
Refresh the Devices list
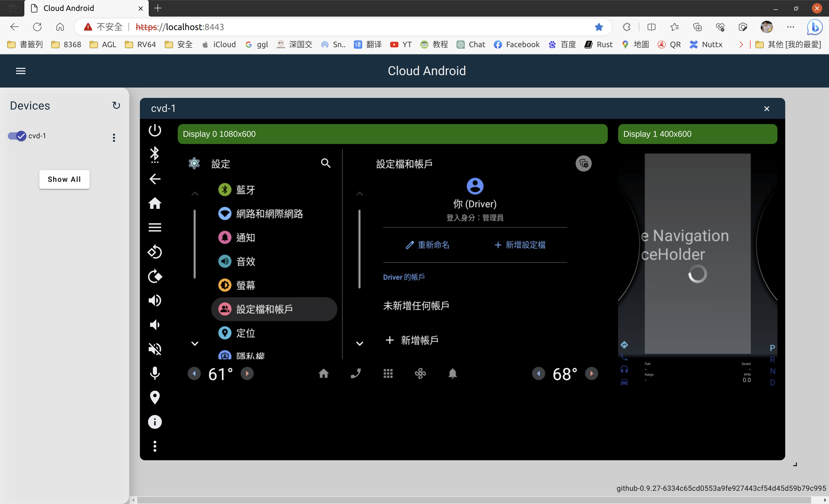tap(116, 105)
